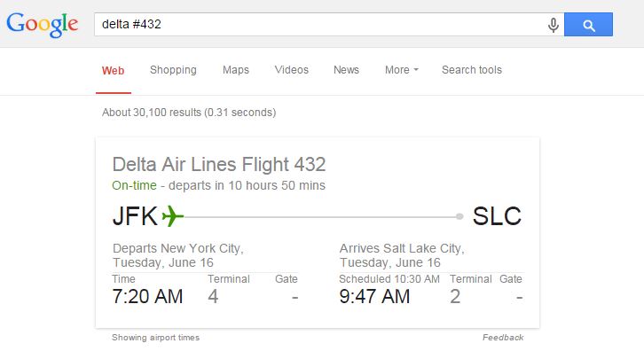Image resolution: width=644 pixels, height=351 pixels.
Task: Click the Google logo
Action: point(43,25)
